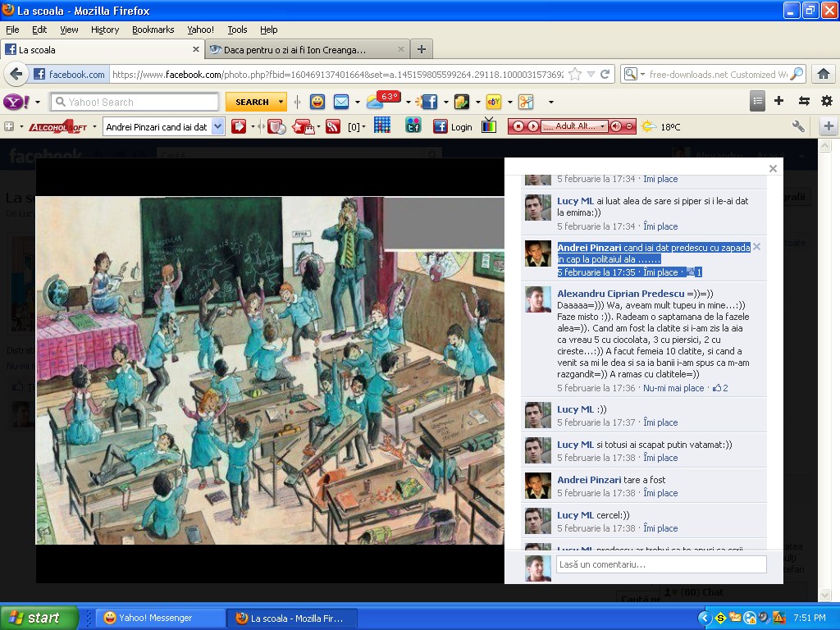Click 18°C weather temperature display
The image size is (840, 630).
coord(670,127)
